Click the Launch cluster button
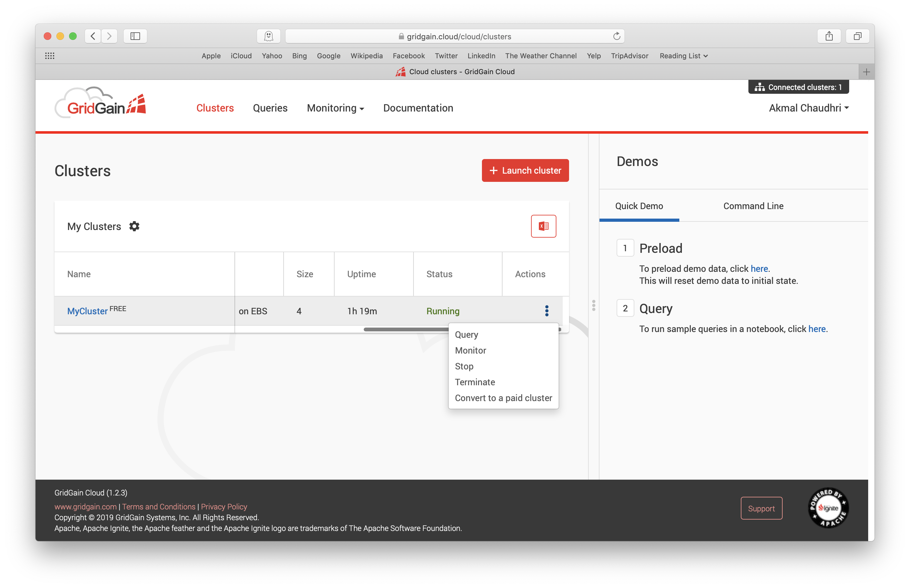Image resolution: width=910 pixels, height=588 pixels. pyautogui.click(x=525, y=170)
